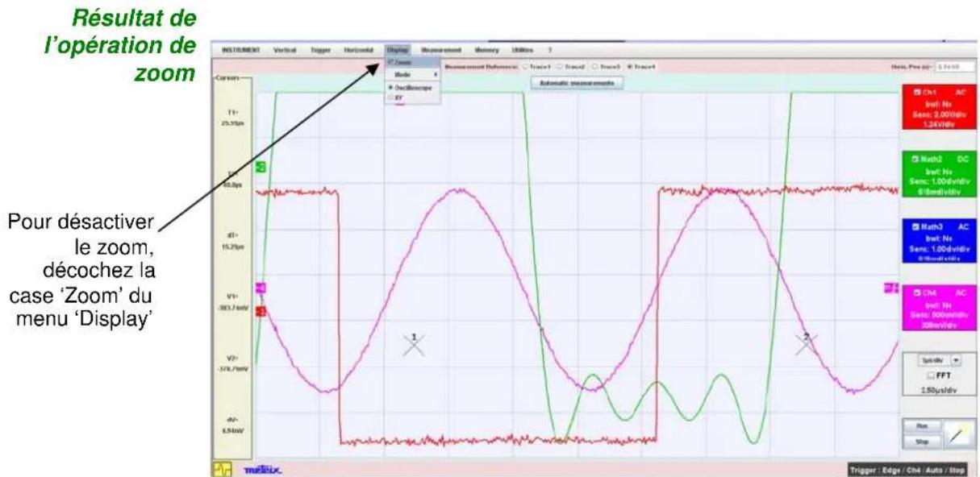This screenshot has height=477, width=980.
Task: Open the Horizontal menu
Action: 361,49
